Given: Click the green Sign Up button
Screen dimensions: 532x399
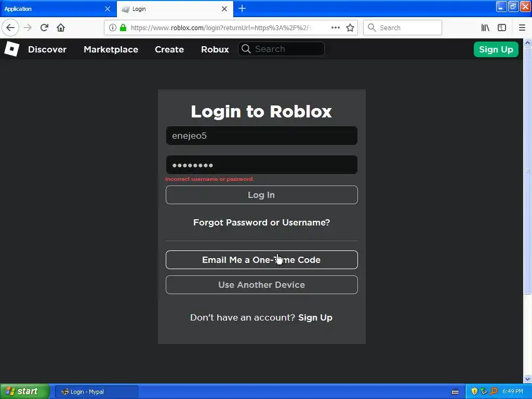Looking at the screenshot, I should coord(496,49).
